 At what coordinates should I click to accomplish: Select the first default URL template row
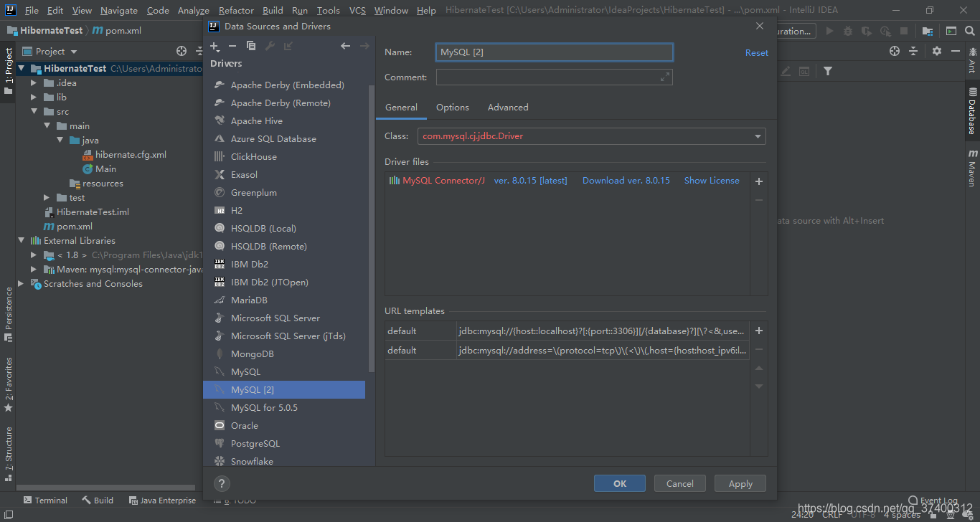coord(567,331)
